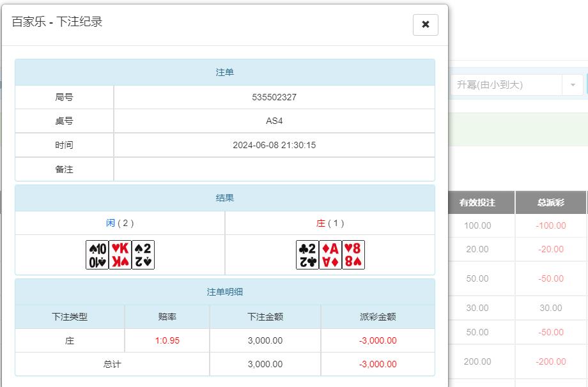Open the 升幕(由小到大) sort dropdown
588x387 pixels.
(505, 84)
